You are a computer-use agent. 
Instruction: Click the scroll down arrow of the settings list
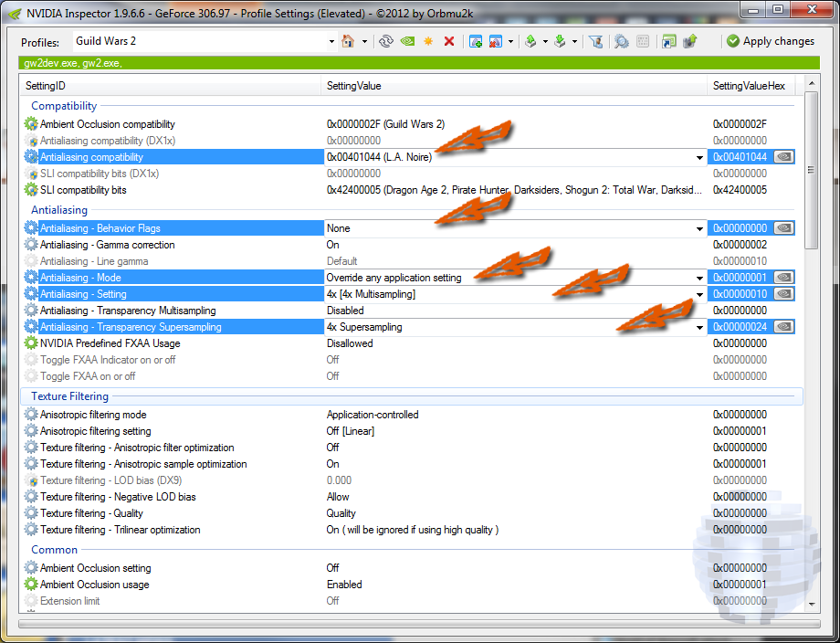[811, 604]
